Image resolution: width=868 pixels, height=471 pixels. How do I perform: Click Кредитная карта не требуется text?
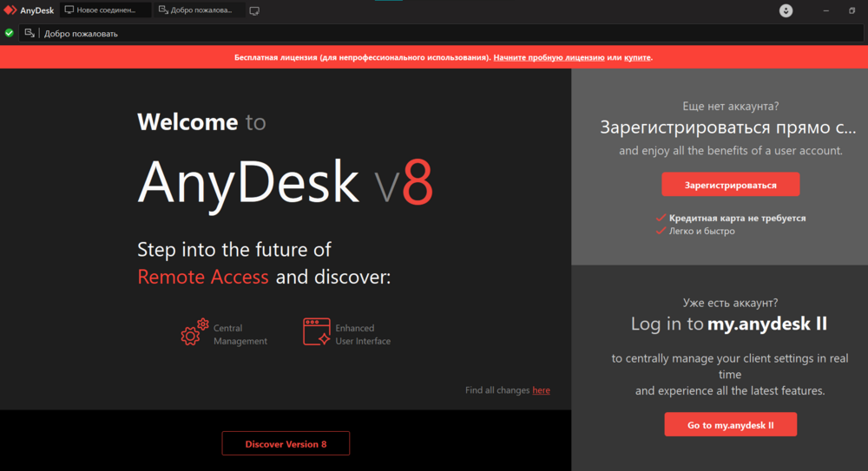(737, 218)
